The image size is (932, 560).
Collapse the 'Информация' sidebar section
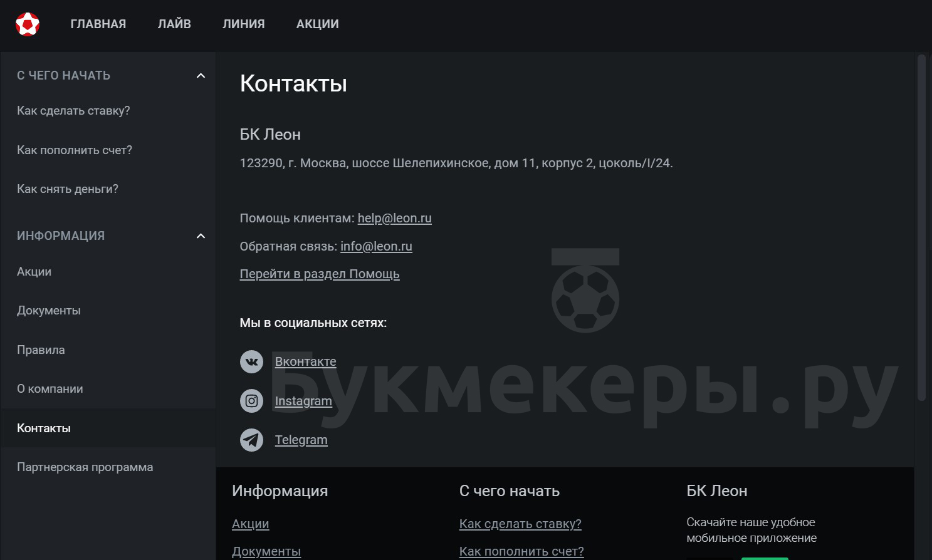201,236
